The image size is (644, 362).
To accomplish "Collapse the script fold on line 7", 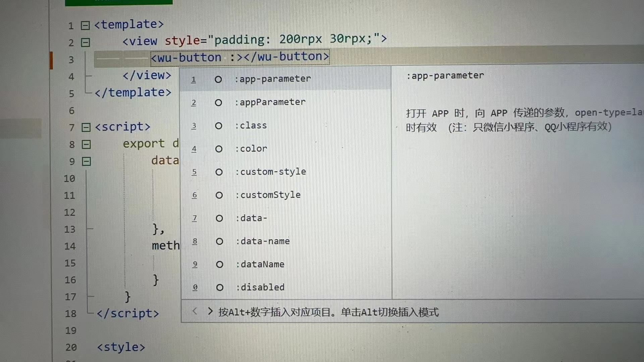I will pyautogui.click(x=86, y=127).
